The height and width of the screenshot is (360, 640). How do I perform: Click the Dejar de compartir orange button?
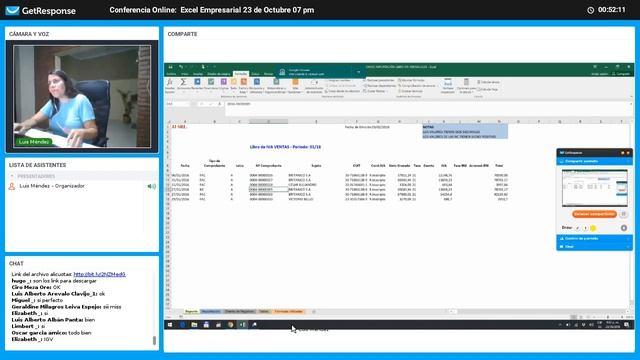594,214
